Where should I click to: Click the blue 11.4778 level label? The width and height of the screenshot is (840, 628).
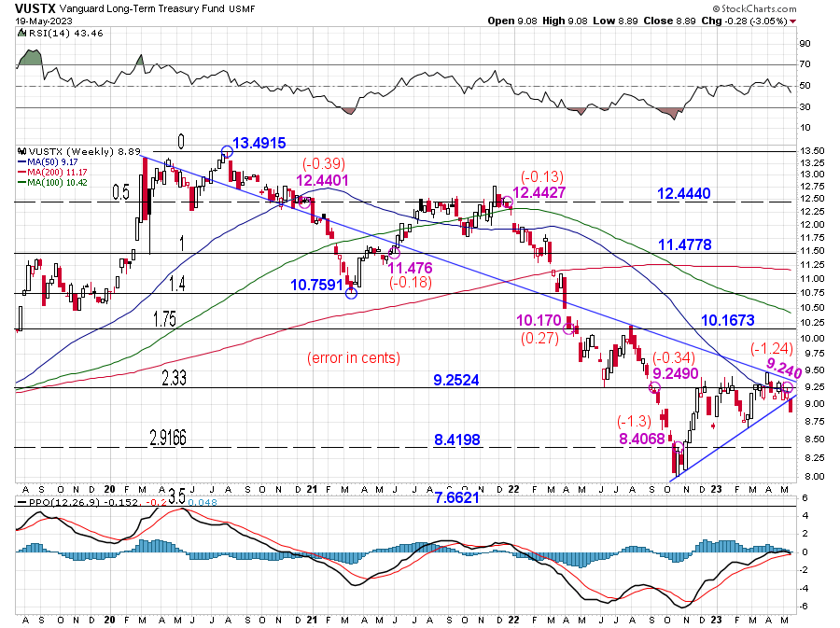click(x=685, y=244)
